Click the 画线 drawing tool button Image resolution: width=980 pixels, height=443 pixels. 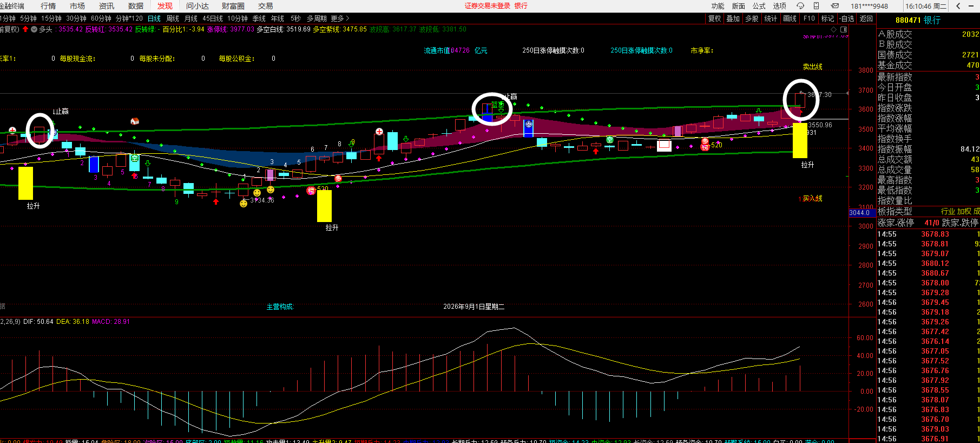(790, 18)
